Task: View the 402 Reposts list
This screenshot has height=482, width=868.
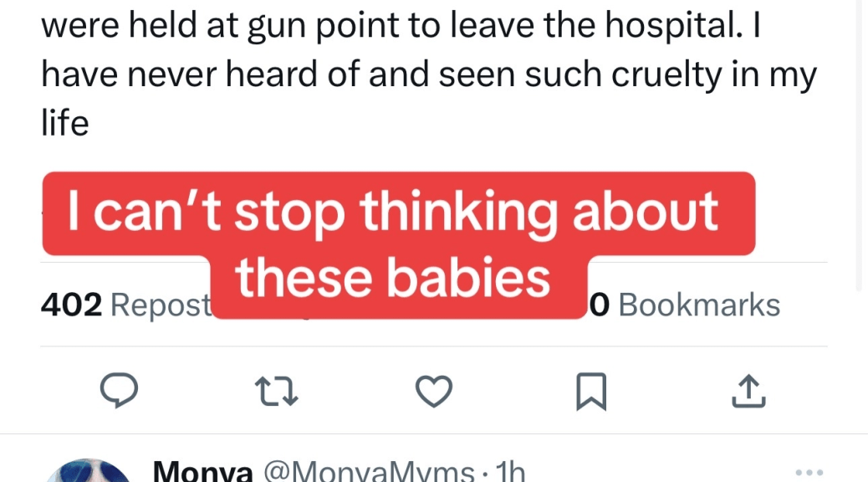Action: click(x=125, y=305)
